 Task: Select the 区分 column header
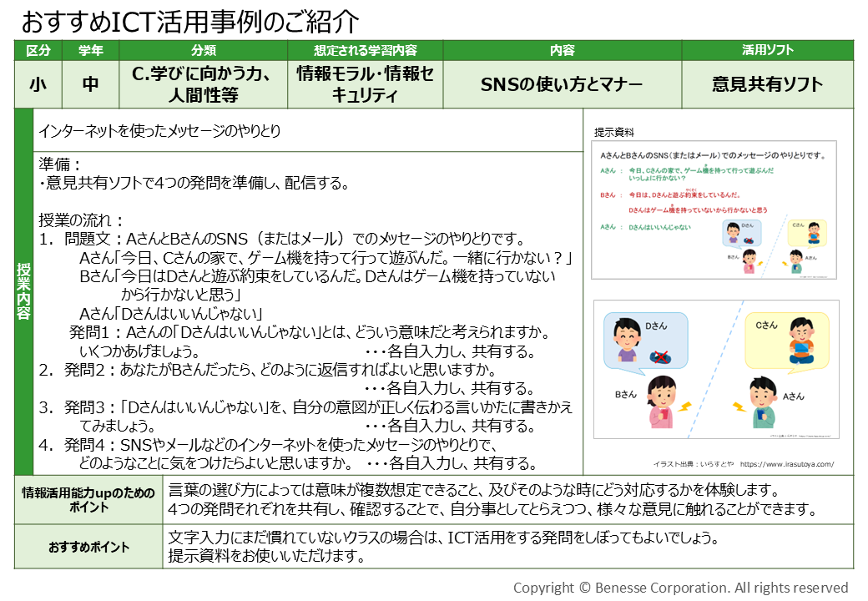(x=37, y=51)
